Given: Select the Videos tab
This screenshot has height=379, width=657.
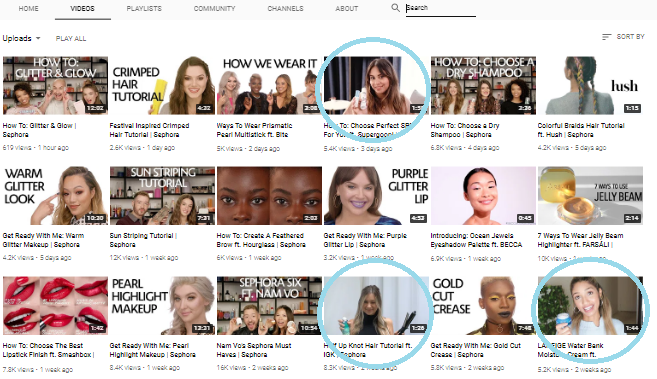Looking at the screenshot, I should (83, 8).
